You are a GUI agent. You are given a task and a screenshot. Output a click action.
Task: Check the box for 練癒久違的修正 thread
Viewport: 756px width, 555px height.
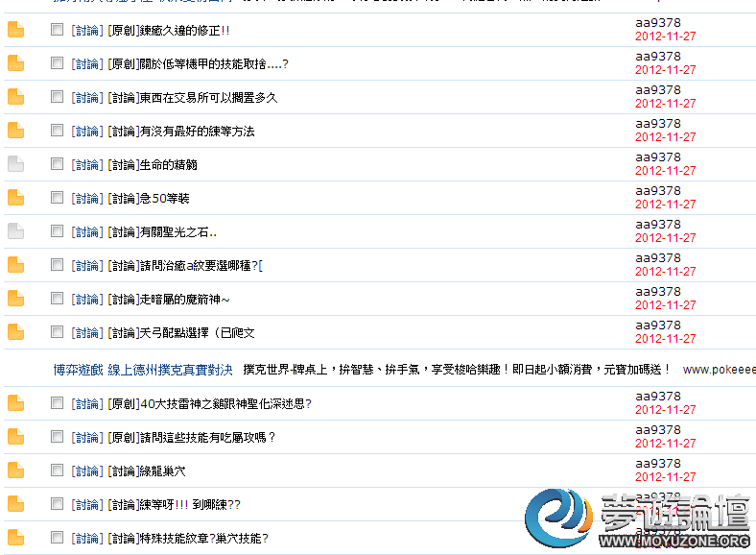pos(57,30)
